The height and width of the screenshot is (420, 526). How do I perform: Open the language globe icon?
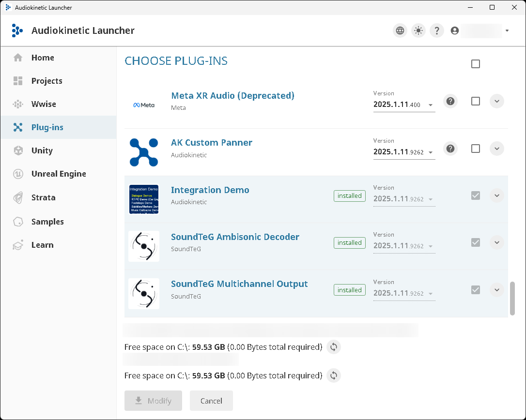[x=400, y=30]
